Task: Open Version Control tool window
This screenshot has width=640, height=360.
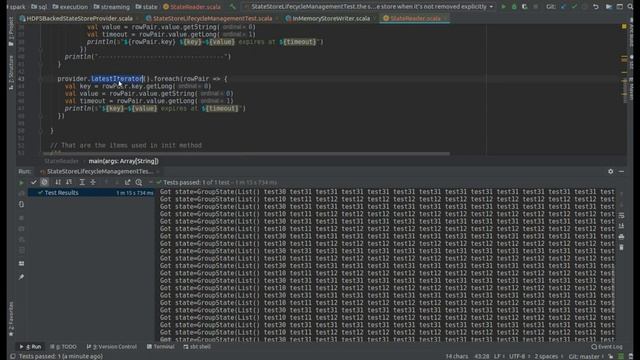Action: (112, 347)
